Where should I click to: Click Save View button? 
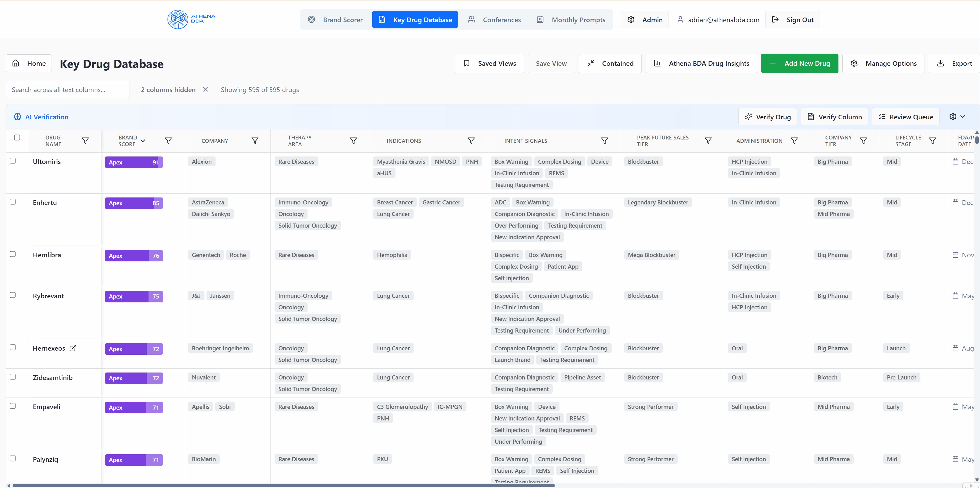(x=551, y=63)
